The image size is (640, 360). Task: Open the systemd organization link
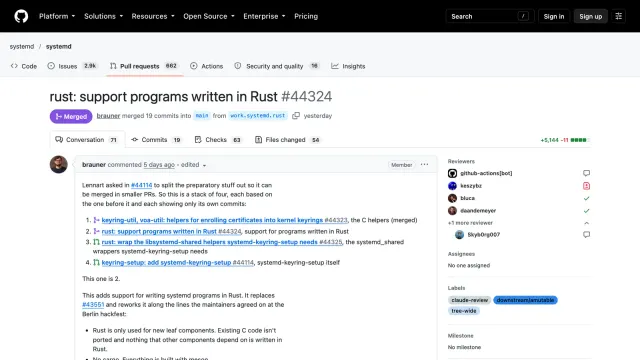(x=22, y=47)
